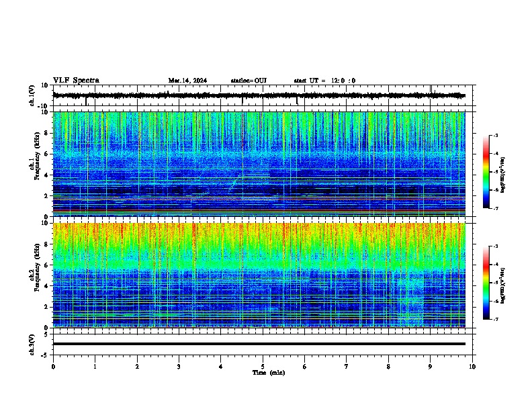Click time axis tick label "6"
This screenshot has width=532, height=411.
(305, 367)
